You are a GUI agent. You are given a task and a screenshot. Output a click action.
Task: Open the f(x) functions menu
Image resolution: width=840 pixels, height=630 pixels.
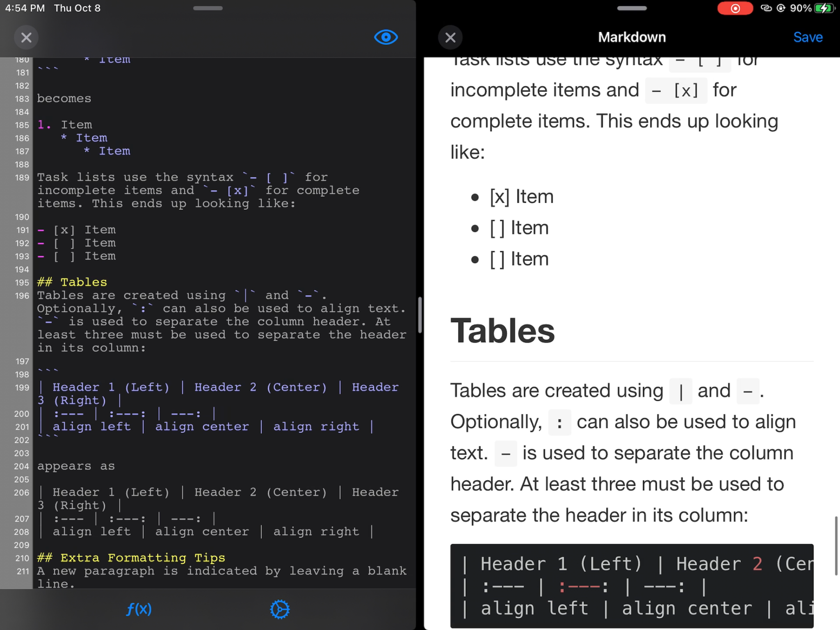139,609
